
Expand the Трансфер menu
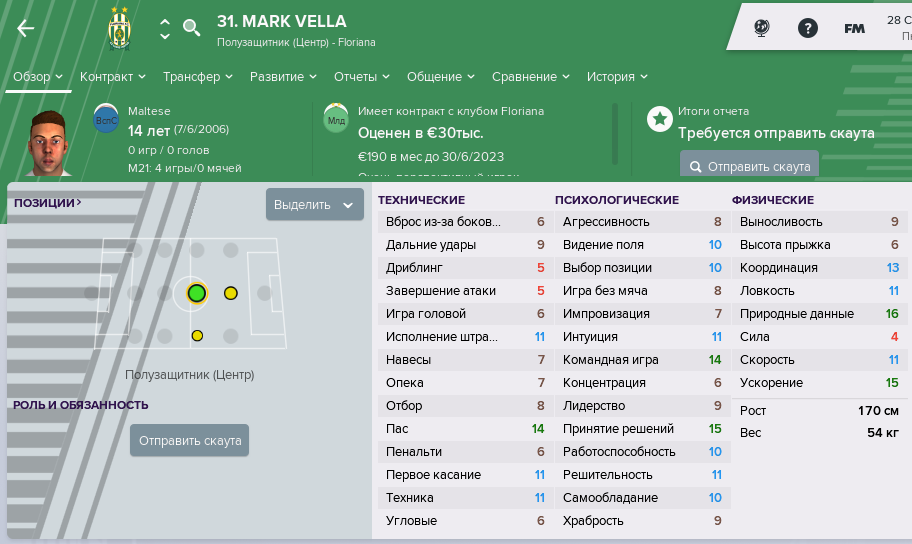pyautogui.click(x=198, y=77)
